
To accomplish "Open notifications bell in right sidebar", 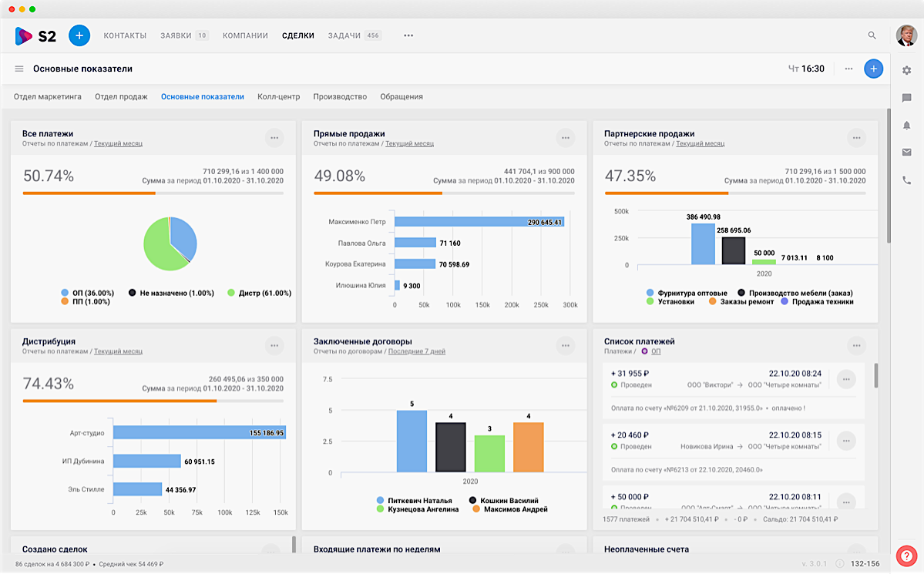I will (906, 125).
